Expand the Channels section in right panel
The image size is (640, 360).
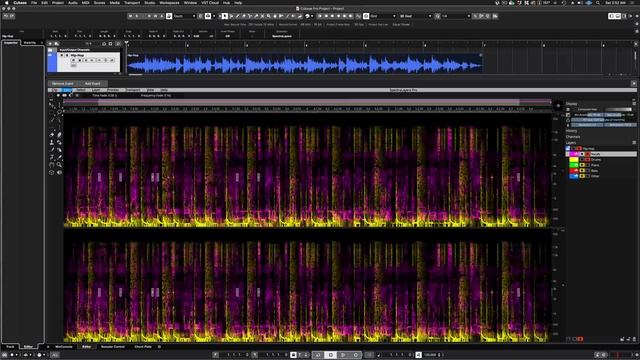[573, 137]
